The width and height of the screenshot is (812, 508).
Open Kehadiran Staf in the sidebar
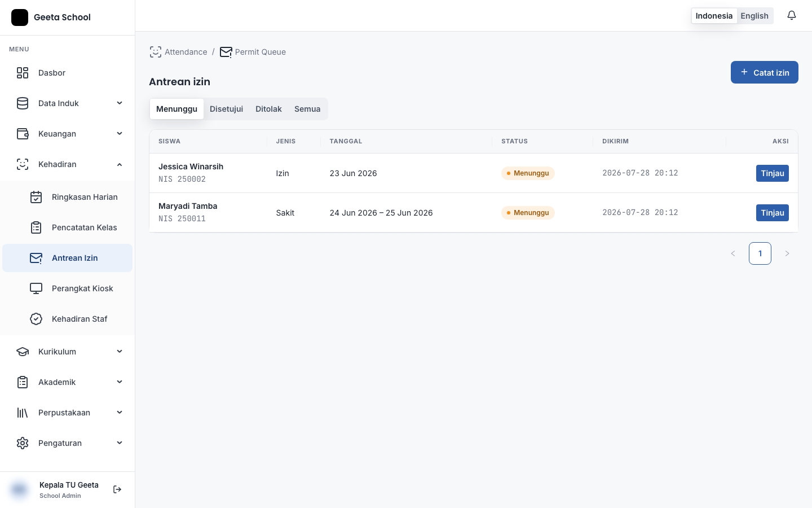(68, 319)
